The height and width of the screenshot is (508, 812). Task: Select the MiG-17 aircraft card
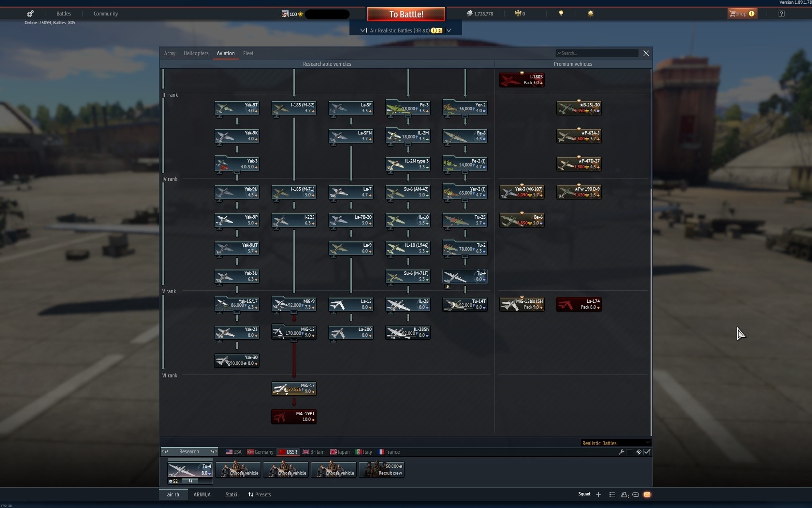pos(294,388)
